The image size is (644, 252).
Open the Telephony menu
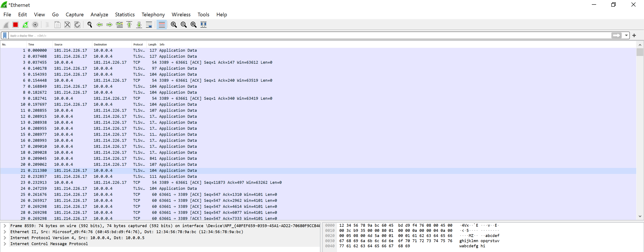(153, 15)
